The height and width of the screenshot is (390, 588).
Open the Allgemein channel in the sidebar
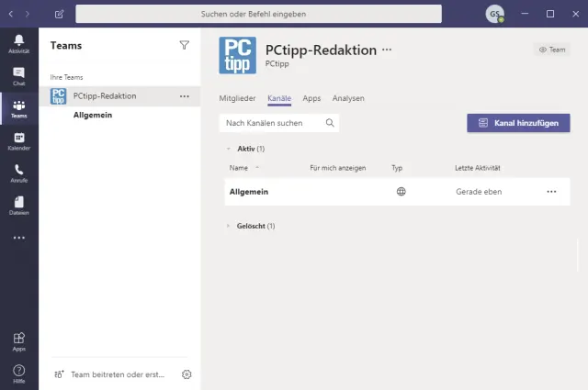93,115
